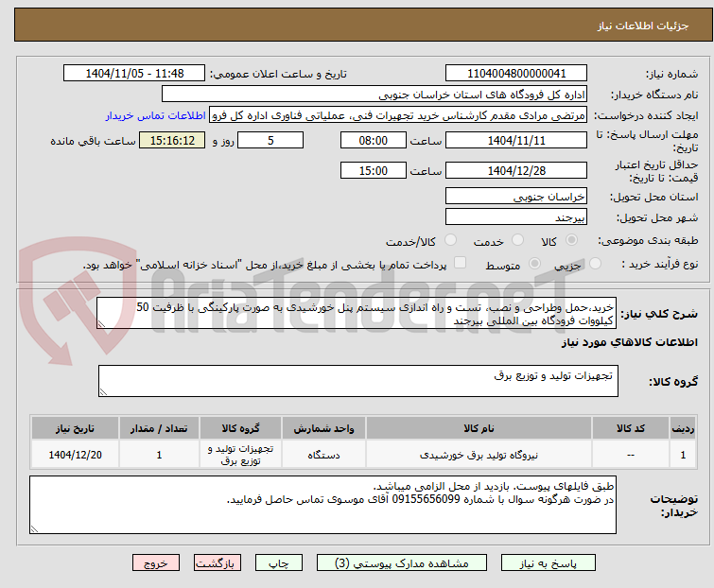This screenshot has width=714, height=588.
Task: Click the بازگشت back button
Action: pos(218,563)
